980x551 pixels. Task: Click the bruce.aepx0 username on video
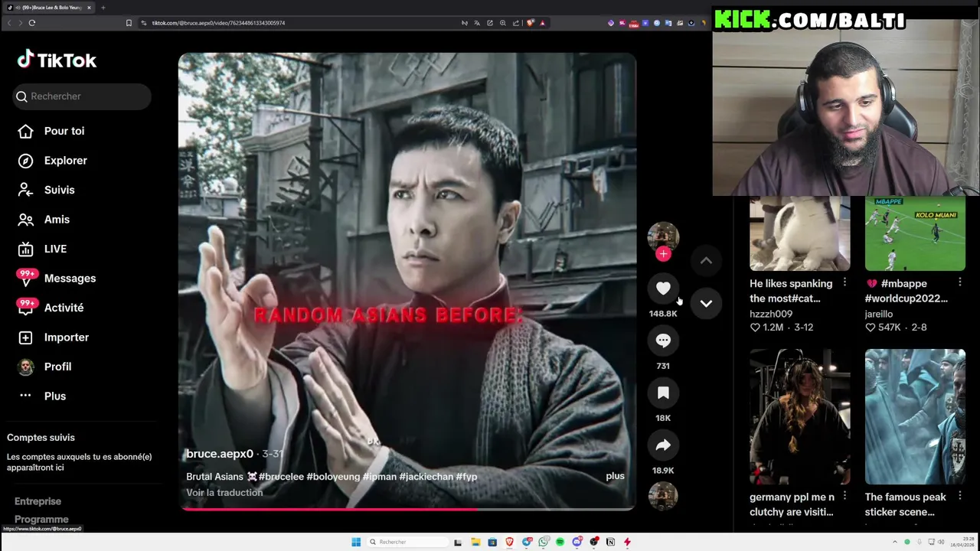pos(220,454)
